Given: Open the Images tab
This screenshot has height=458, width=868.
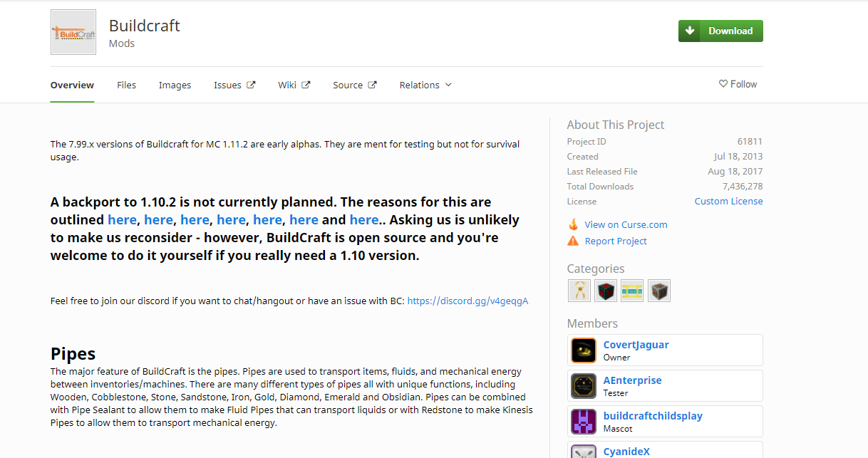Looking at the screenshot, I should 175,85.
